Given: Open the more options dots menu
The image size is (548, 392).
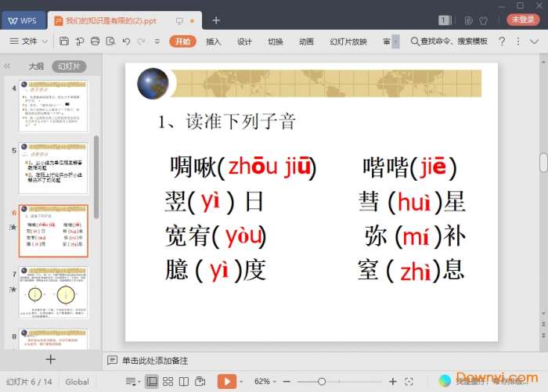Looking at the screenshot, I should [x=518, y=41].
